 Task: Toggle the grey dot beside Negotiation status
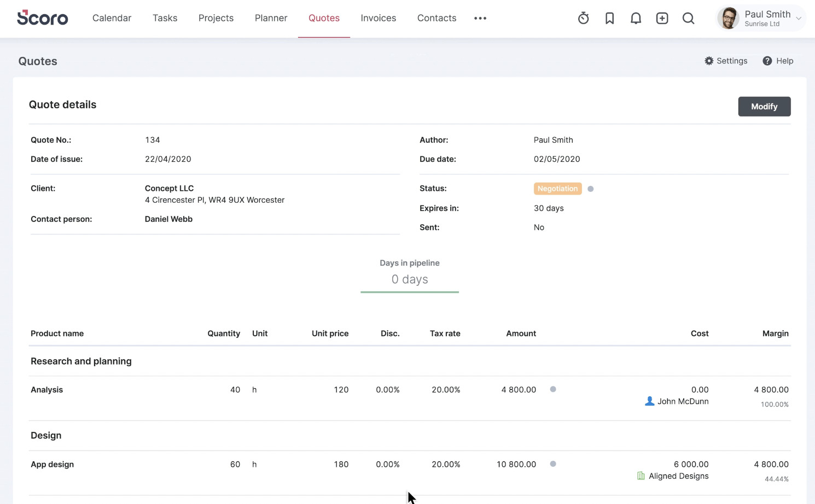click(591, 189)
